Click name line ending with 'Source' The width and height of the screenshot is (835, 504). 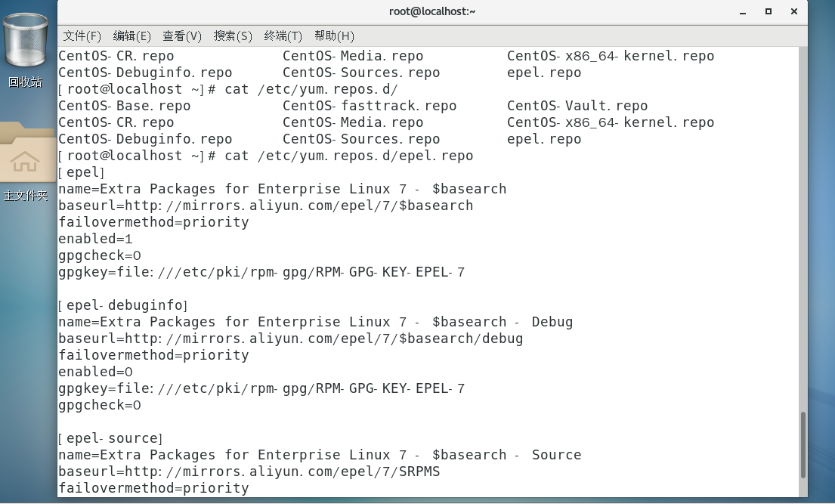click(320, 455)
